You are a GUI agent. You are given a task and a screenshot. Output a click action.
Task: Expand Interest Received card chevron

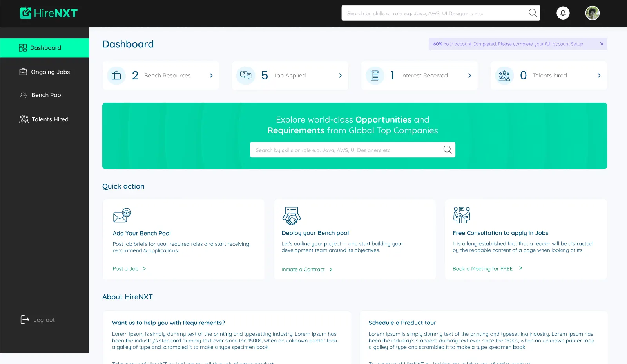469,76
